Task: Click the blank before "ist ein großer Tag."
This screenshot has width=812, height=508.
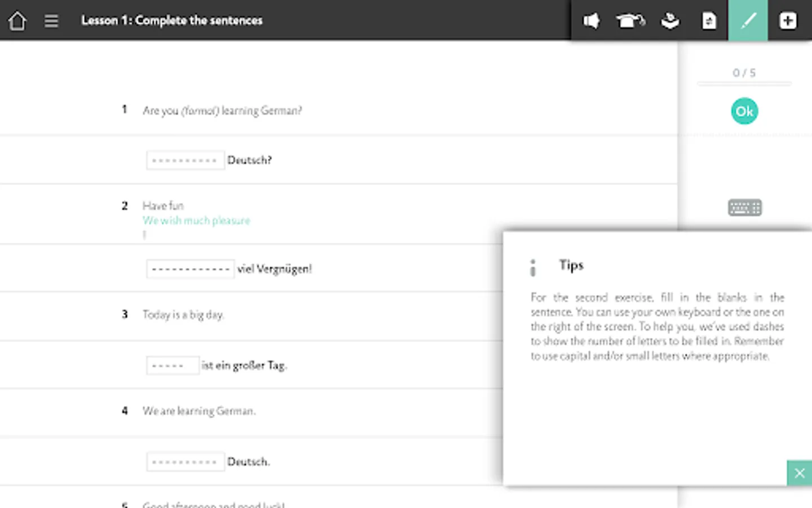Action: (172, 365)
